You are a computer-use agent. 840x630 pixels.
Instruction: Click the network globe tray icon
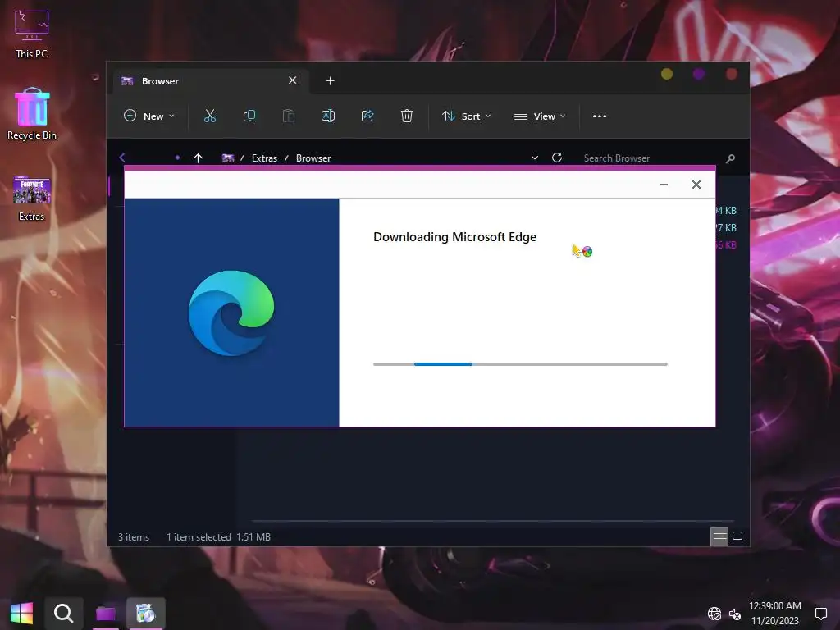click(714, 614)
